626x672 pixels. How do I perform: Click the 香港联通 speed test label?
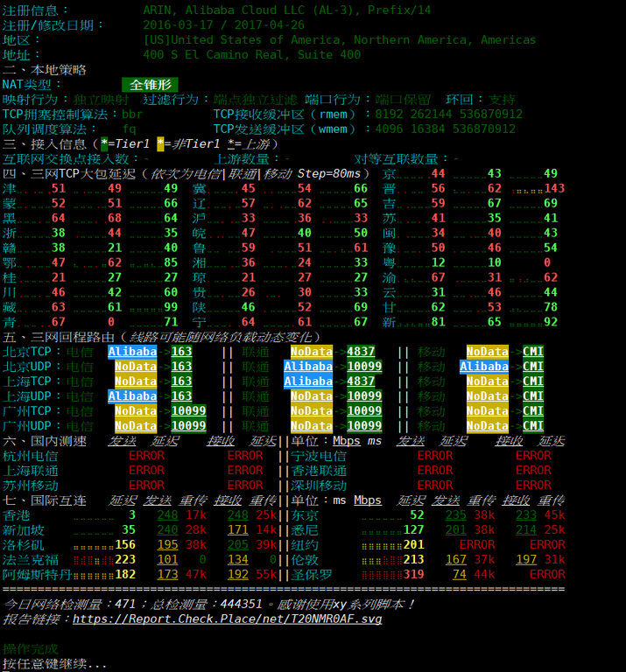(x=319, y=471)
